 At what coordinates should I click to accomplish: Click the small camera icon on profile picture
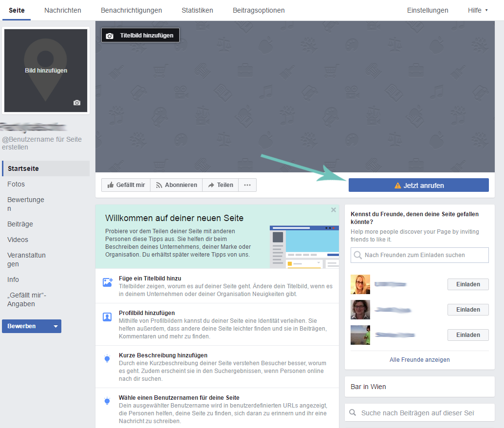pos(77,103)
